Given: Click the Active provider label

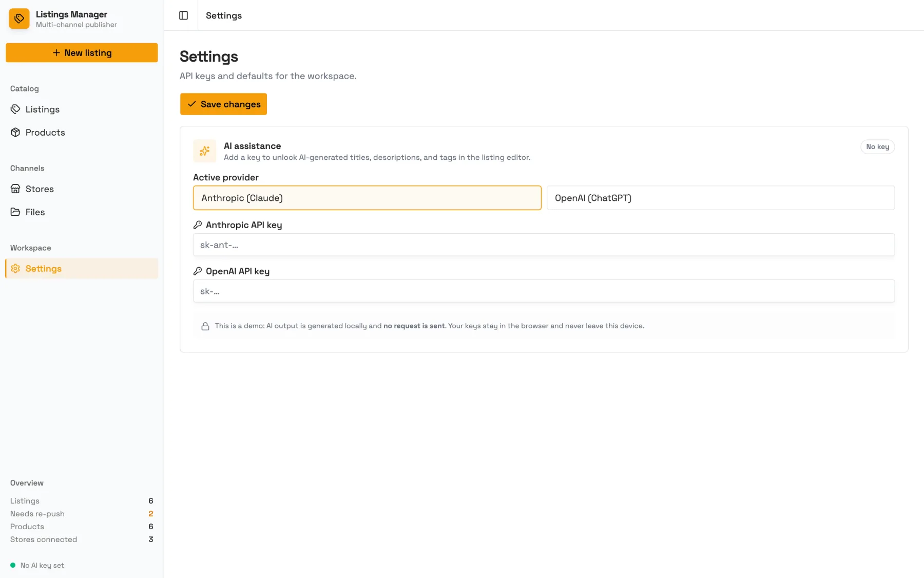Looking at the screenshot, I should click(x=226, y=177).
